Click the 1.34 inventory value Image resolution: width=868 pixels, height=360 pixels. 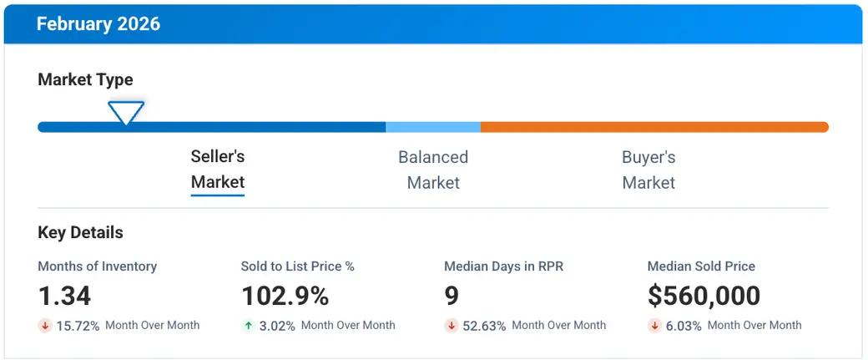[65, 296]
